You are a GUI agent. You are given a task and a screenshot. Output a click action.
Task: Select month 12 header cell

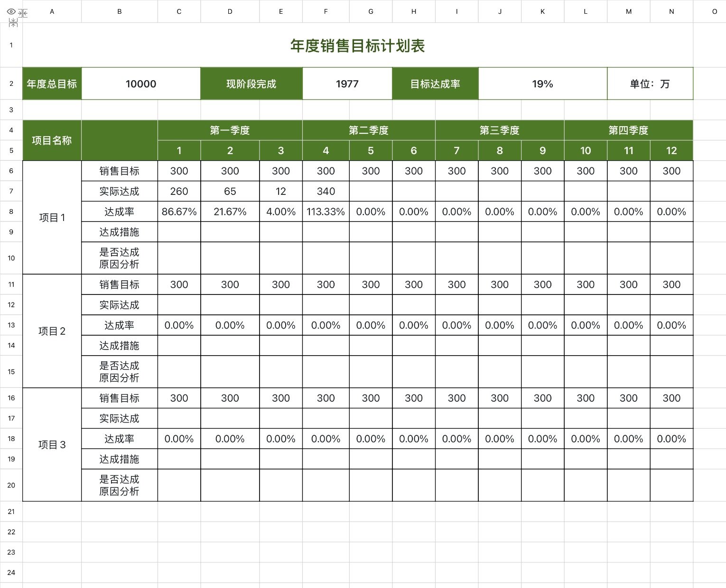[x=671, y=150]
